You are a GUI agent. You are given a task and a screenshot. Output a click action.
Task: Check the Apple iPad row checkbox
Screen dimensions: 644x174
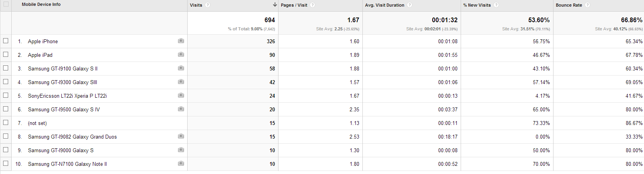pyautogui.click(x=5, y=54)
